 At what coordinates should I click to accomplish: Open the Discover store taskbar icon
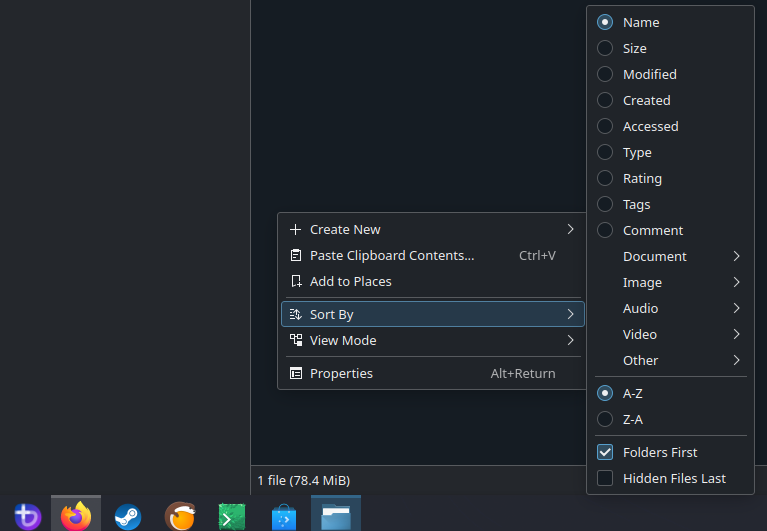[284, 517]
